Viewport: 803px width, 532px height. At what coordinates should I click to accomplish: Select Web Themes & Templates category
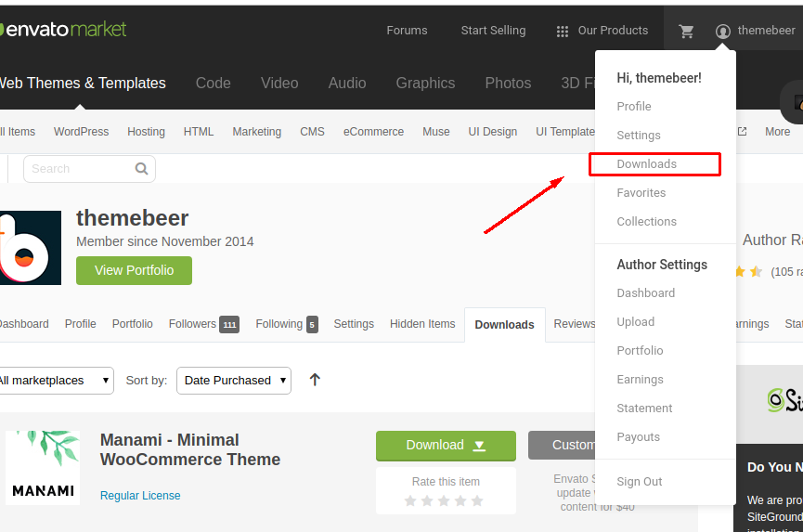tap(83, 83)
